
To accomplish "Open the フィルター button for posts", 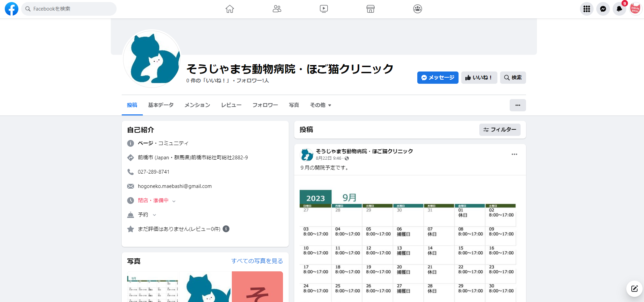I will click(x=500, y=130).
